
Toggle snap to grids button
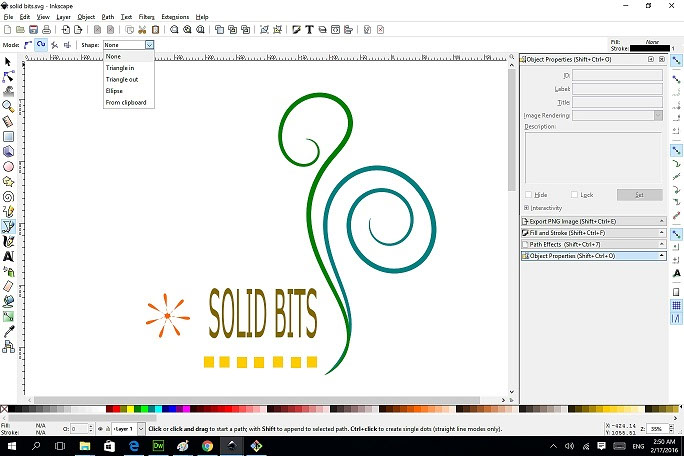pos(676,305)
